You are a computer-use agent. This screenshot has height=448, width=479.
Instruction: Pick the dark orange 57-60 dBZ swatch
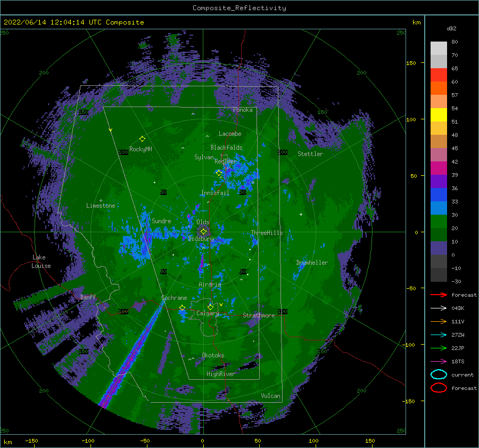click(439, 88)
